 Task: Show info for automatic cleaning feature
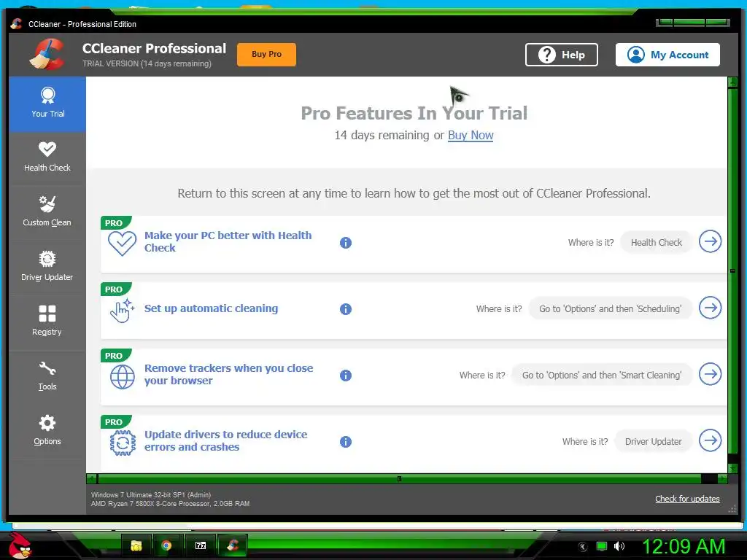pos(345,309)
